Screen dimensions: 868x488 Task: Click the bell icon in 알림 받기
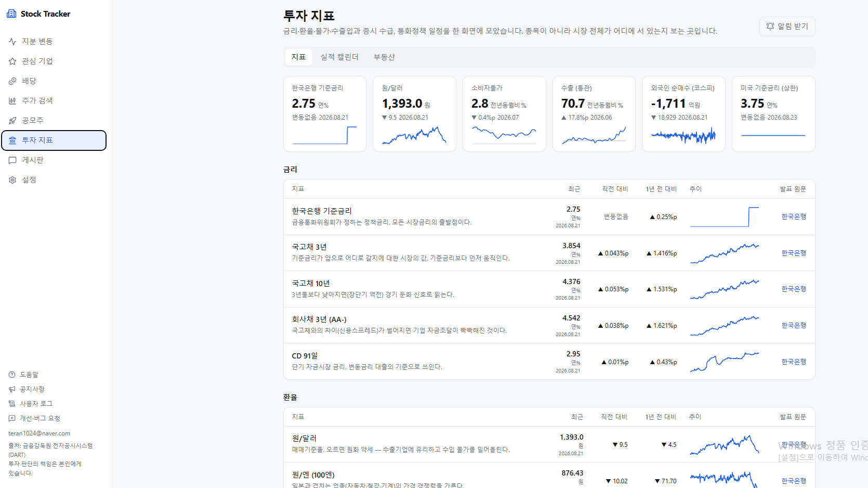(770, 26)
